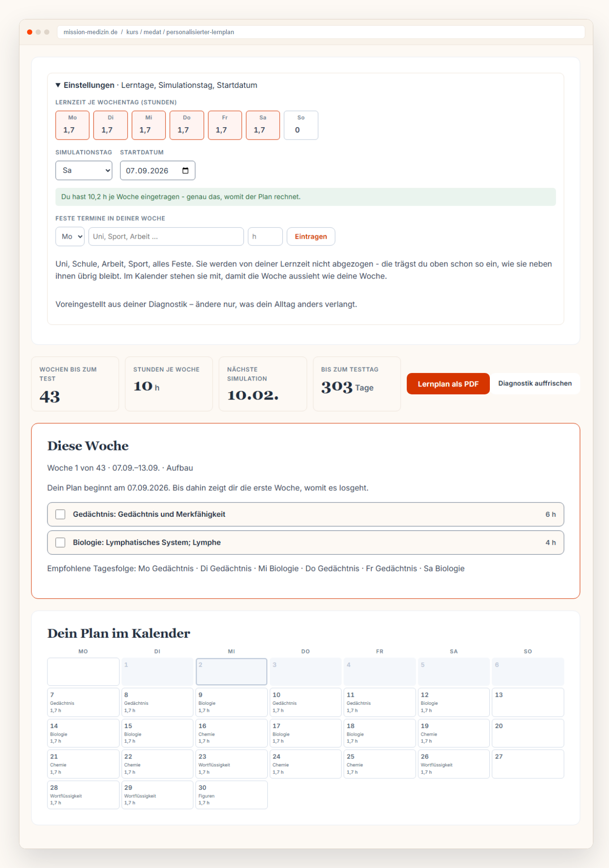Screen dimensions: 609x868
Task: Click the Fr hours field
Action: 225,125
